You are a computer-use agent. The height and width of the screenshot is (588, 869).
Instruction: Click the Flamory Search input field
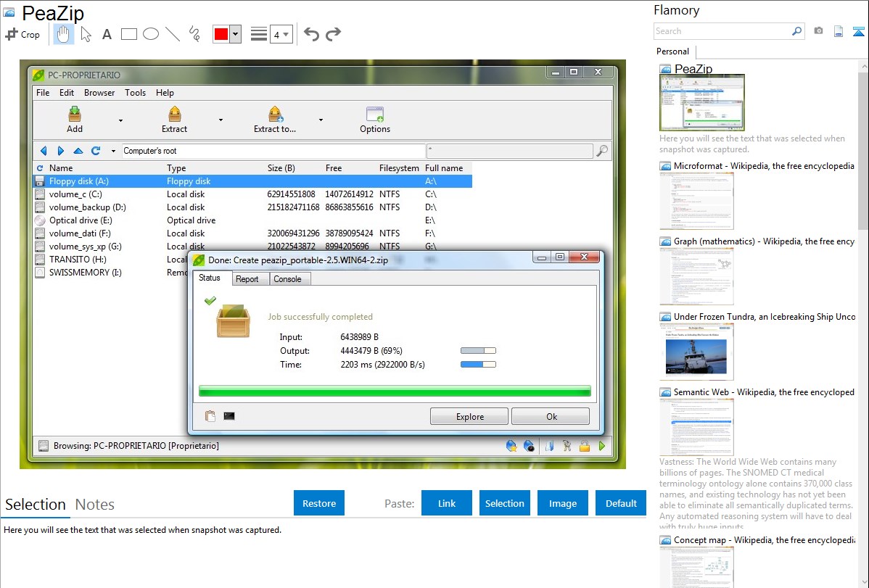point(722,31)
